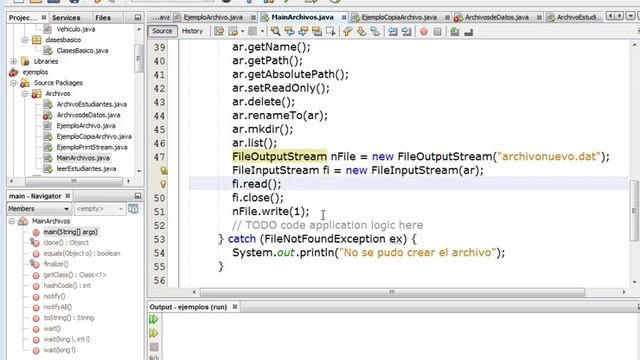Select main(String[] args) in Navigator
Viewport: 640px width, 360px height.
[x=71, y=232]
